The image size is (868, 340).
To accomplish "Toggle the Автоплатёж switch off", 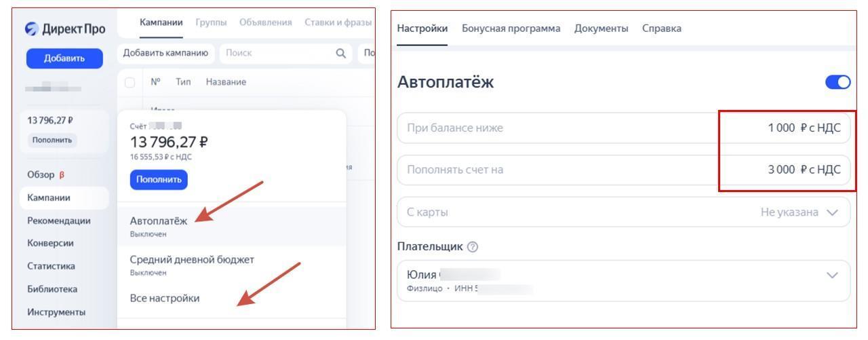I will click(837, 82).
